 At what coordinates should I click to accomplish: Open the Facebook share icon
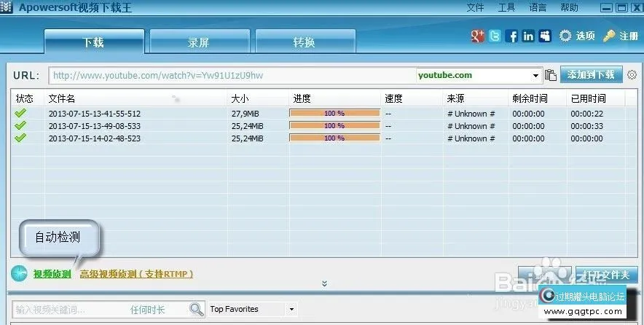tap(512, 36)
